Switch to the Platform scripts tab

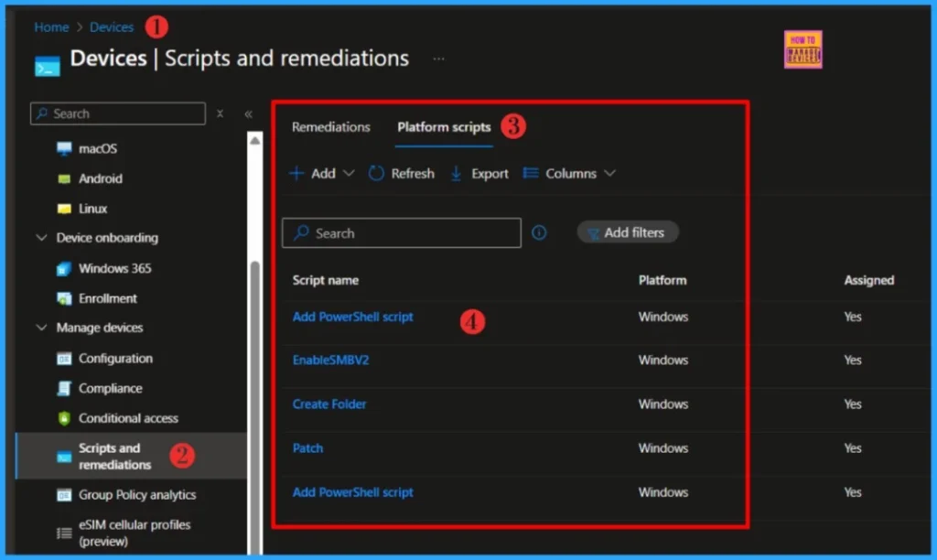444,127
